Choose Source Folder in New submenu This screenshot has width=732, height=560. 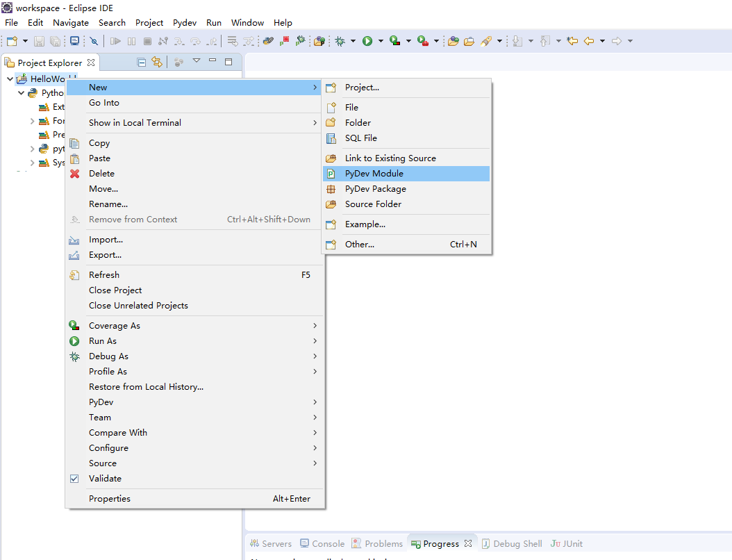(x=406, y=204)
